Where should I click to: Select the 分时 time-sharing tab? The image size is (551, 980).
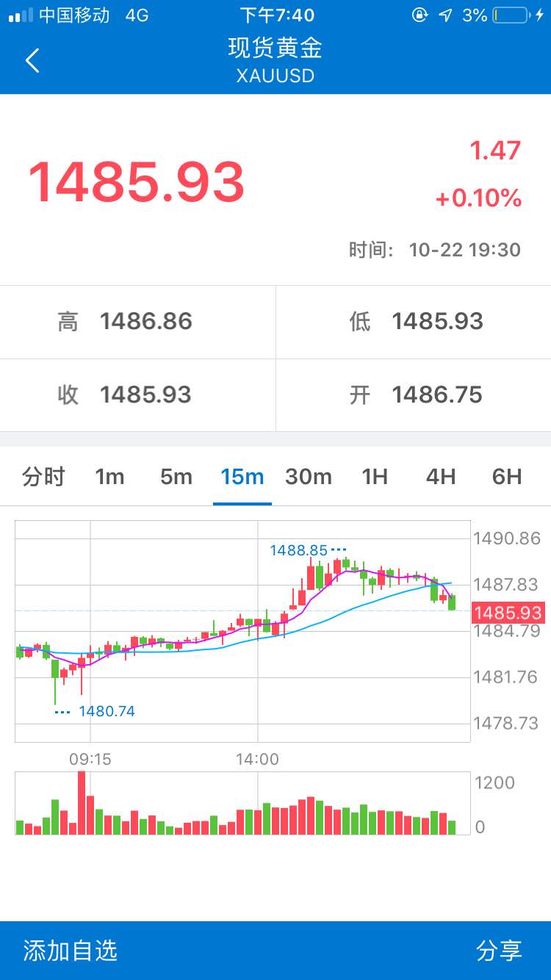coord(44,477)
